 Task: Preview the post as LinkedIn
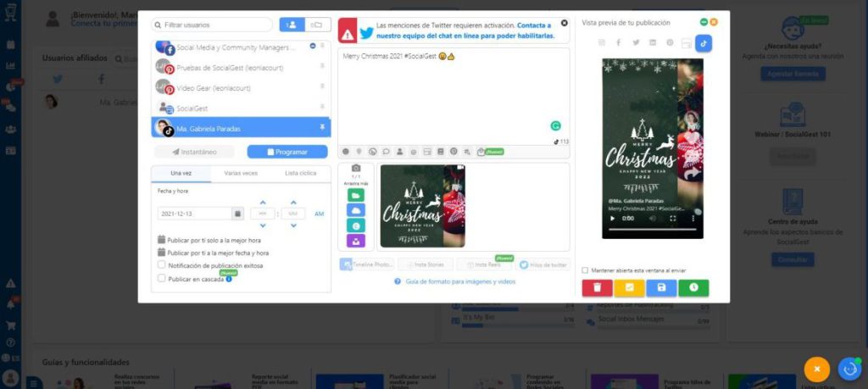(653, 42)
